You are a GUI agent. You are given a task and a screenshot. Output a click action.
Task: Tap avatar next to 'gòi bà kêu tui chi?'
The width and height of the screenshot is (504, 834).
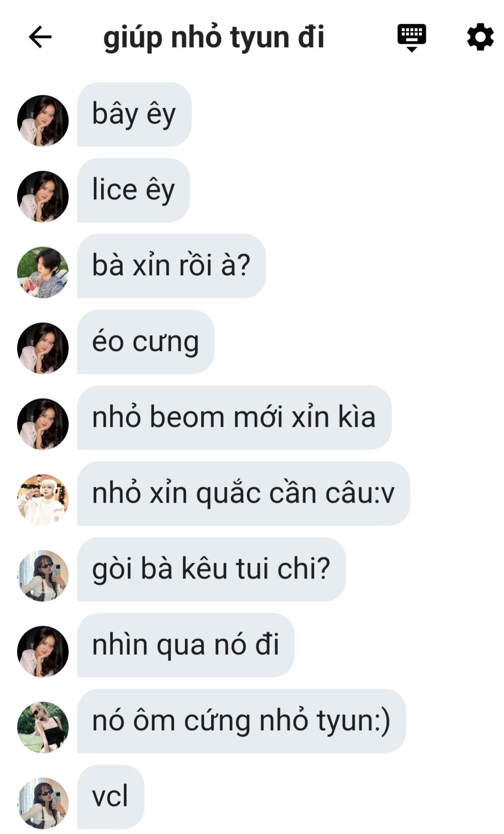[43, 576]
